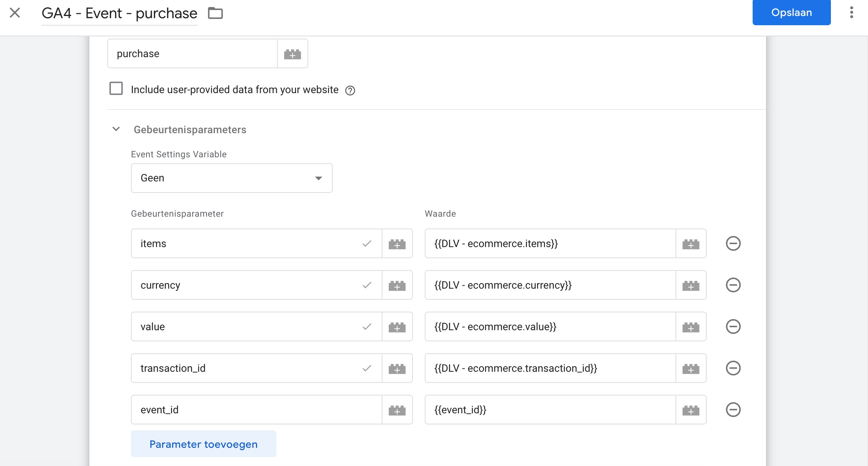Edit the tag name GA4 - Event - purchase
The image size is (868, 466).
click(x=119, y=13)
